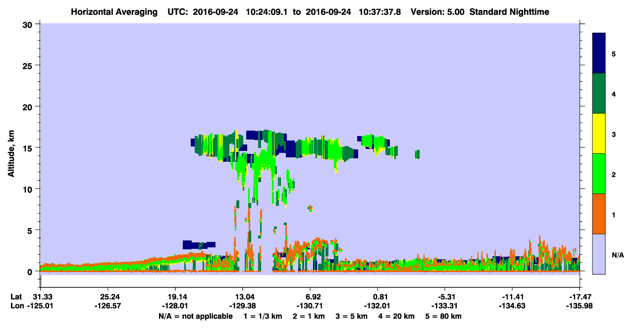
Task: Click the latitude value 25.24
Action: [x=107, y=297]
